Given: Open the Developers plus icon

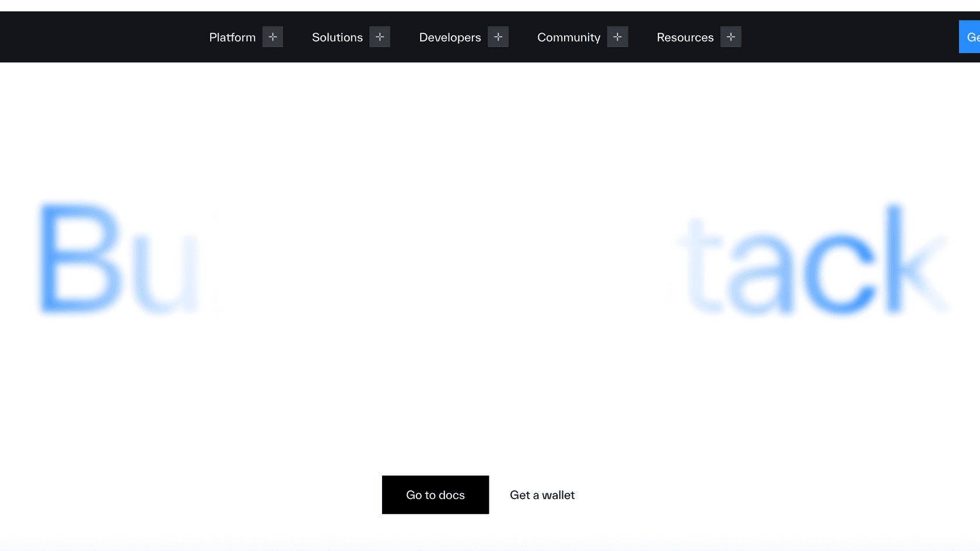Looking at the screenshot, I should [498, 37].
